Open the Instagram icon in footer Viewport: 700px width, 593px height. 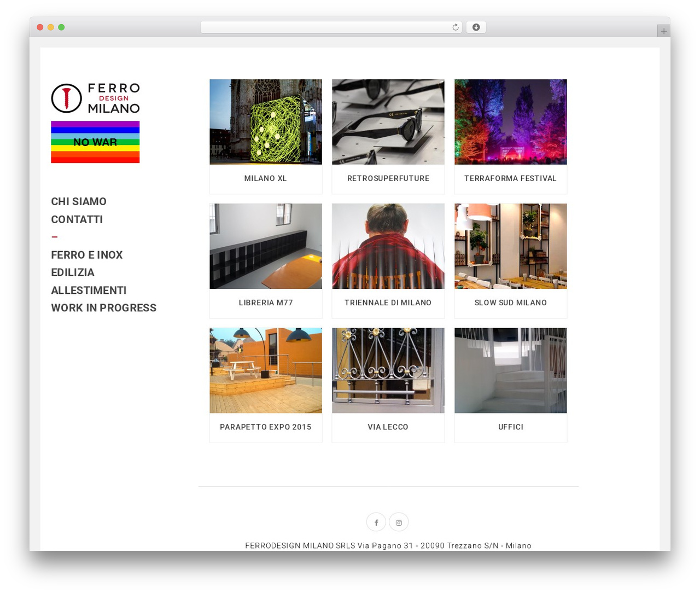[x=399, y=522]
